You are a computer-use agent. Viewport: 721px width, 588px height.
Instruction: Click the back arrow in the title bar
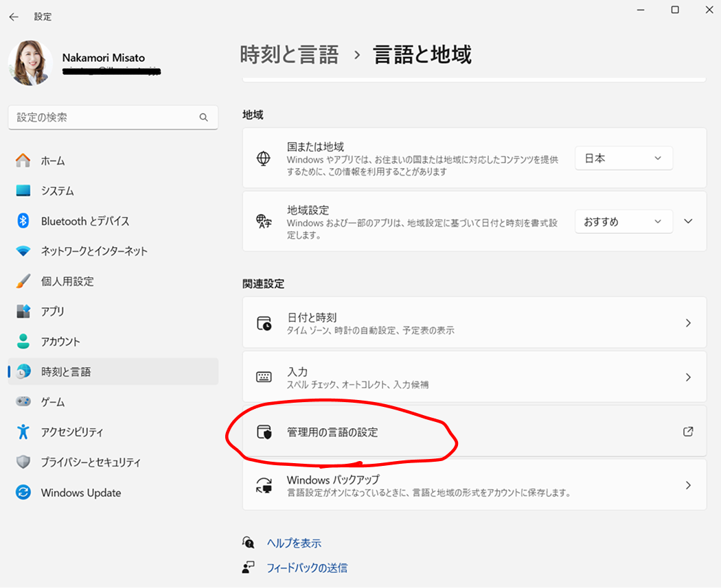[14, 17]
